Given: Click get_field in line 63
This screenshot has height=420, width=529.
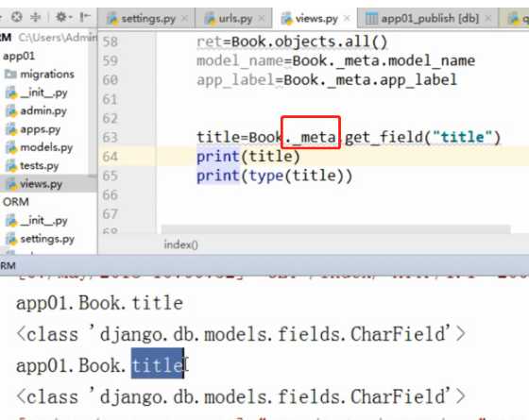Looking at the screenshot, I should [x=384, y=138].
